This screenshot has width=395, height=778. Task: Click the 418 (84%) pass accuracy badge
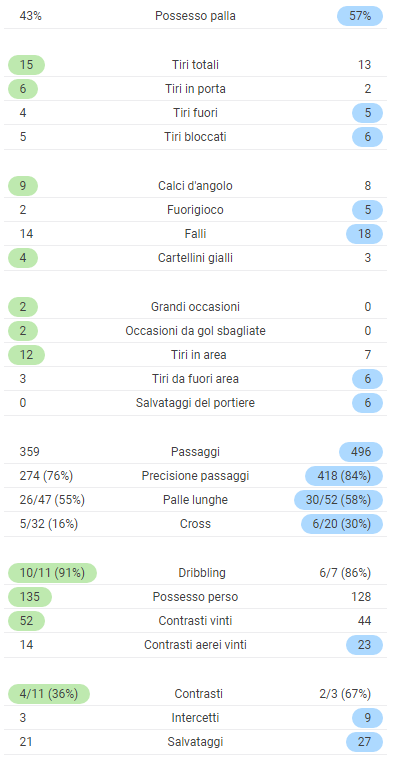pos(344,476)
